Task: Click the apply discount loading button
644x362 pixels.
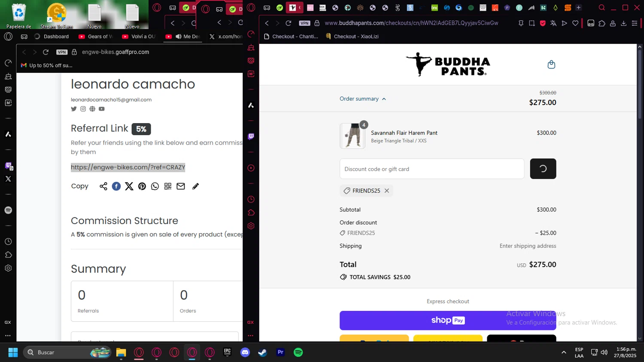Action: click(x=543, y=169)
